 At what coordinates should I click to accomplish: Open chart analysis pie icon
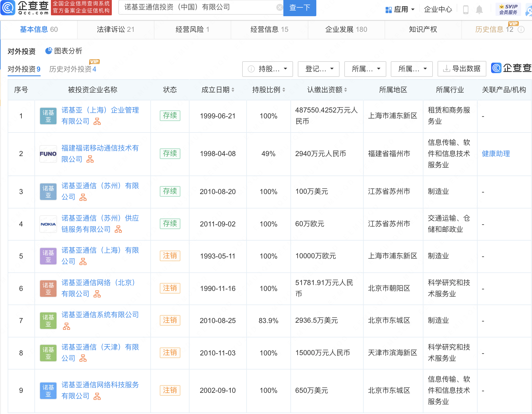pos(49,51)
